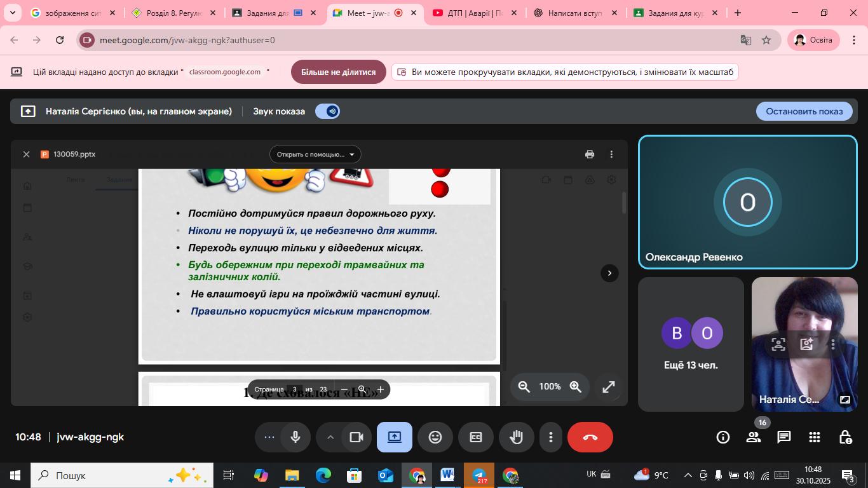Open the emoji reactions button
The image size is (868, 488).
tap(435, 437)
